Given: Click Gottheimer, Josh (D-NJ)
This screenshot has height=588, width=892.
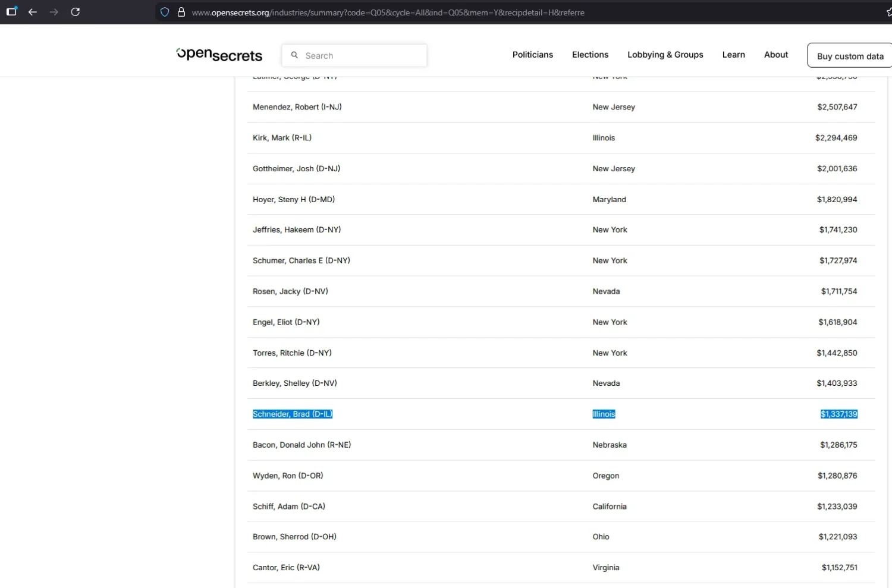Looking at the screenshot, I should click(x=296, y=169).
